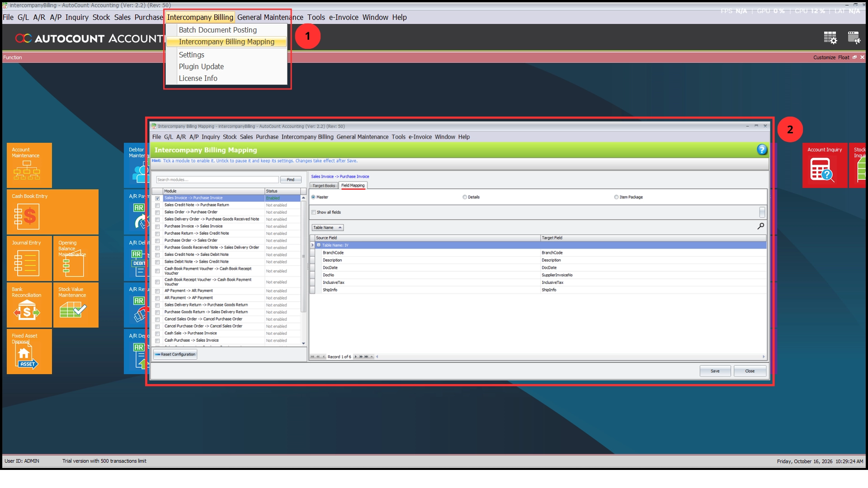
Task: Collapse the Table Name: IV group
Action: click(319, 245)
